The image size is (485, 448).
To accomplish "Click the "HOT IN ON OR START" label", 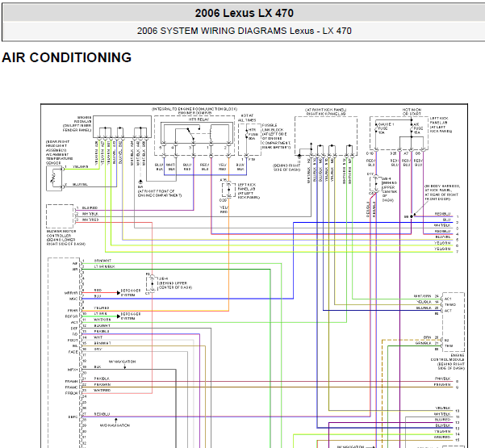I will (x=412, y=111).
